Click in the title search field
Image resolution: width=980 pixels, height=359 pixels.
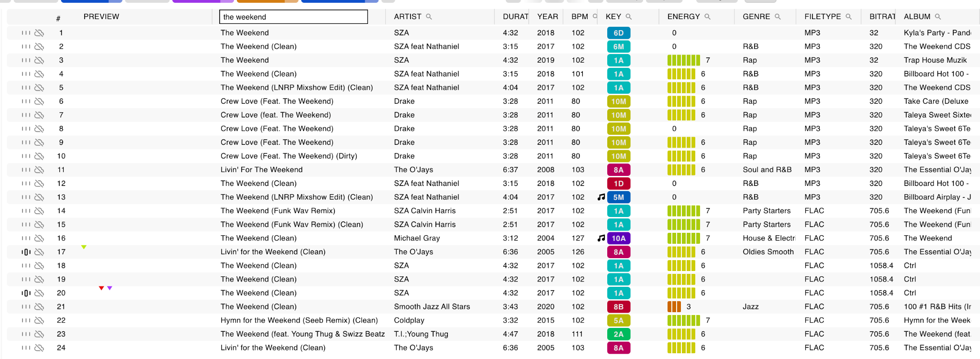tap(293, 17)
